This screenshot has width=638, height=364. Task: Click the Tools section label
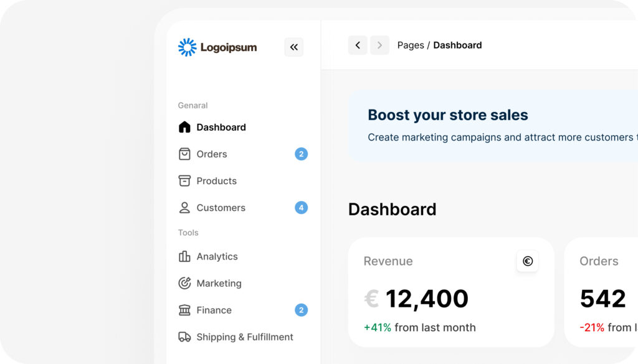click(x=188, y=232)
